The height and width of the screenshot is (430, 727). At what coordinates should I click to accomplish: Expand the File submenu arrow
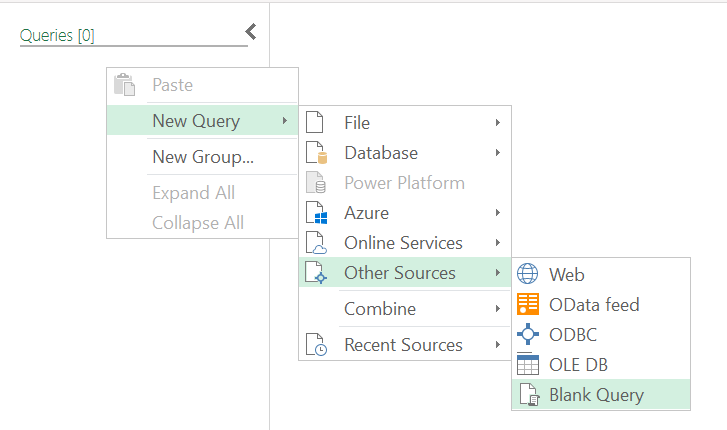(497, 122)
